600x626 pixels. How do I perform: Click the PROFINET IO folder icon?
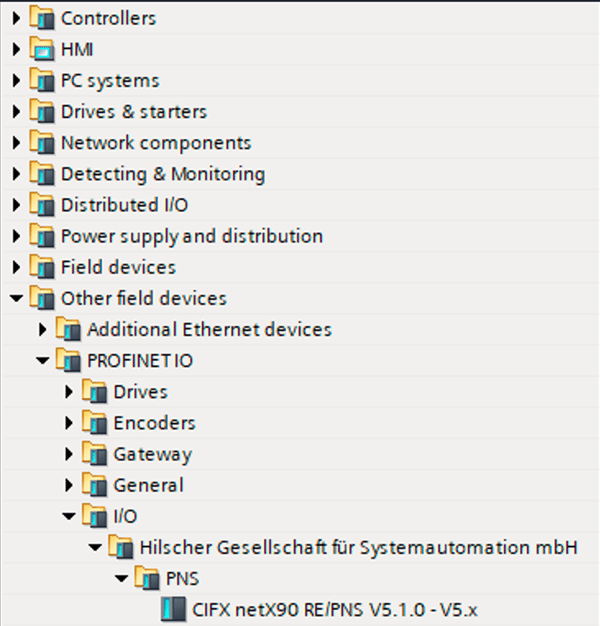click(x=69, y=361)
